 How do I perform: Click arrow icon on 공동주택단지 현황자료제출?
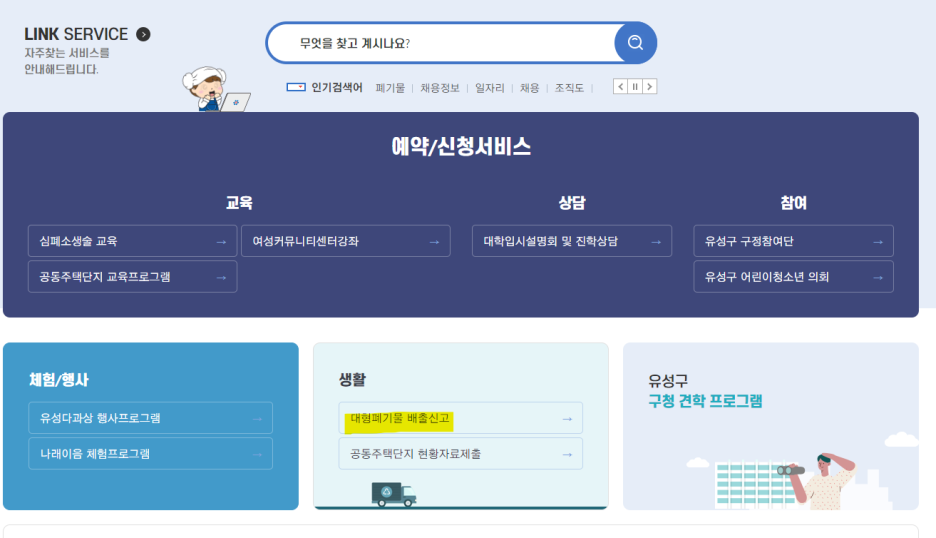point(567,455)
